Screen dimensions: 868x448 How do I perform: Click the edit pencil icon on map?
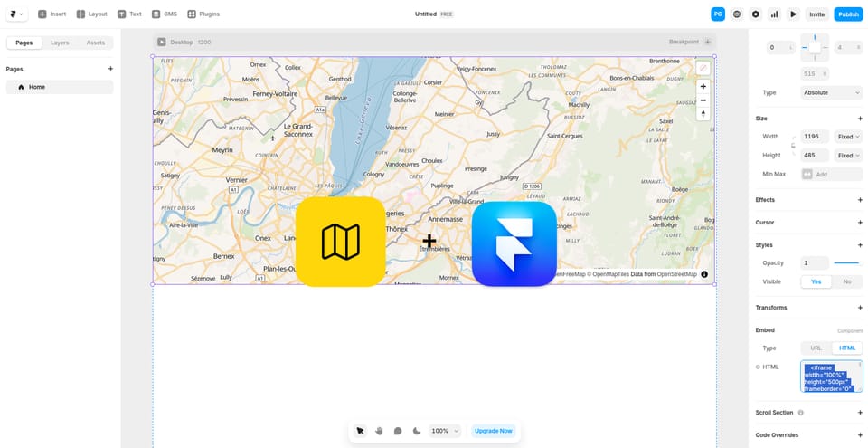(703, 68)
